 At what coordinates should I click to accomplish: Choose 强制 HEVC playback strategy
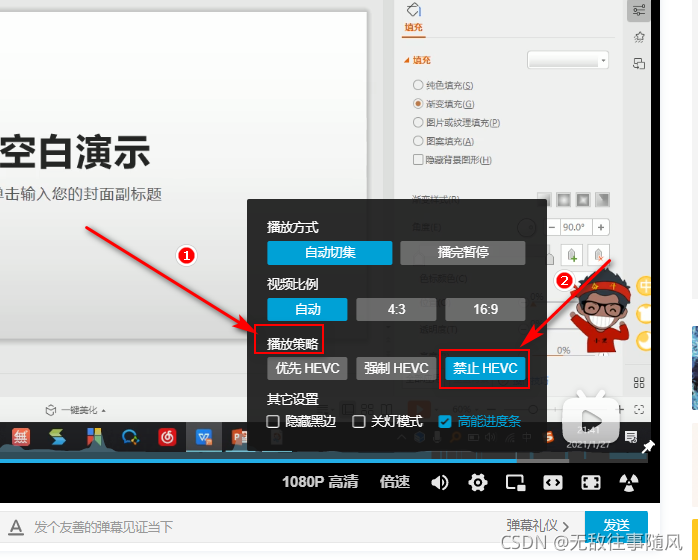pyautogui.click(x=396, y=369)
